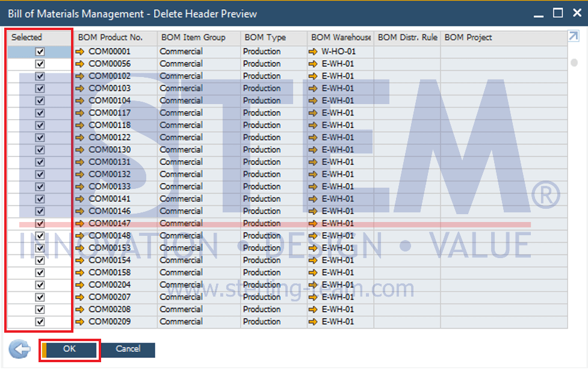
Task: Click the Selected column header
Action: [x=27, y=37]
